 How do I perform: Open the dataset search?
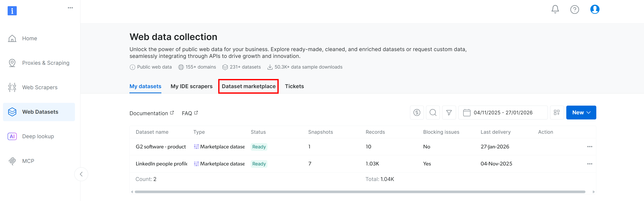(x=433, y=112)
